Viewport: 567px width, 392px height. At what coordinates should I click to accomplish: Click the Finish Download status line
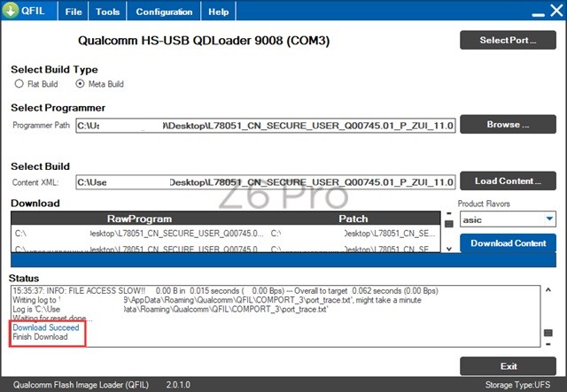(x=40, y=337)
